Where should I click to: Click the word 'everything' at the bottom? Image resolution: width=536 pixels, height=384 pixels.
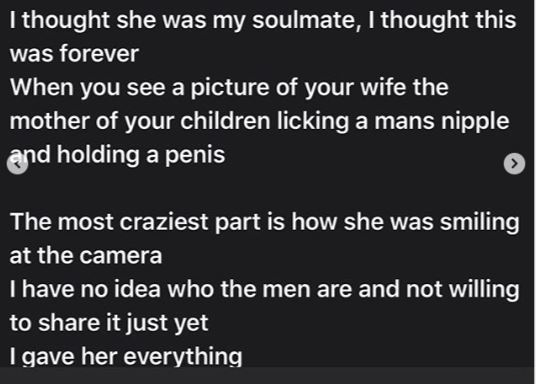click(x=183, y=356)
